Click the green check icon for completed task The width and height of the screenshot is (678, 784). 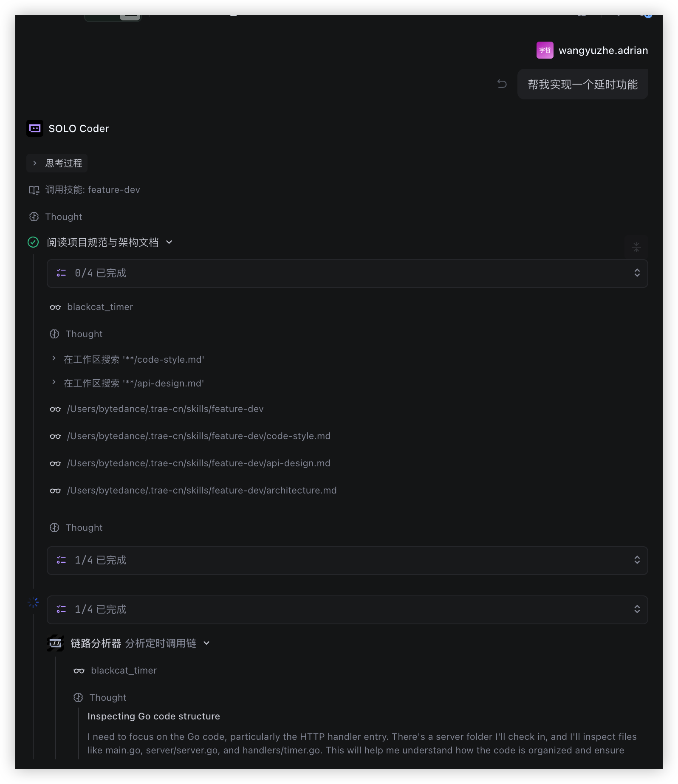click(33, 242)
